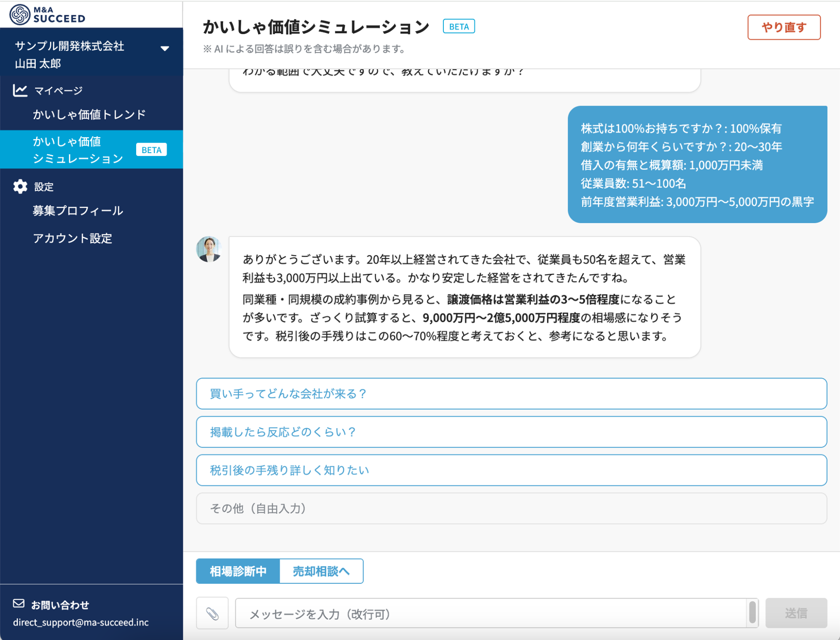
Task: Click the message input scrollbar handle
Action: (752, 613)
